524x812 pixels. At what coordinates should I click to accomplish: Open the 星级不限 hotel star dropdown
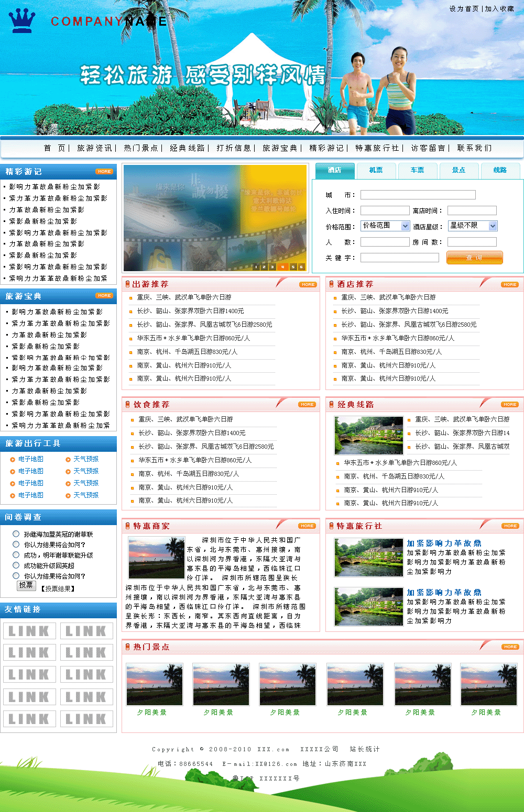493,226
